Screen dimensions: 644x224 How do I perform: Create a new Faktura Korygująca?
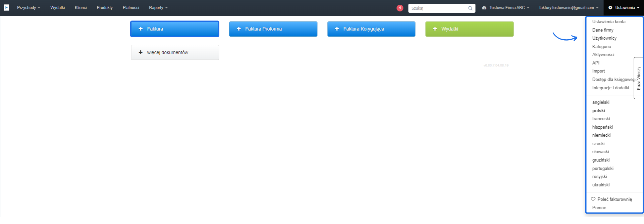pos(371,29)
